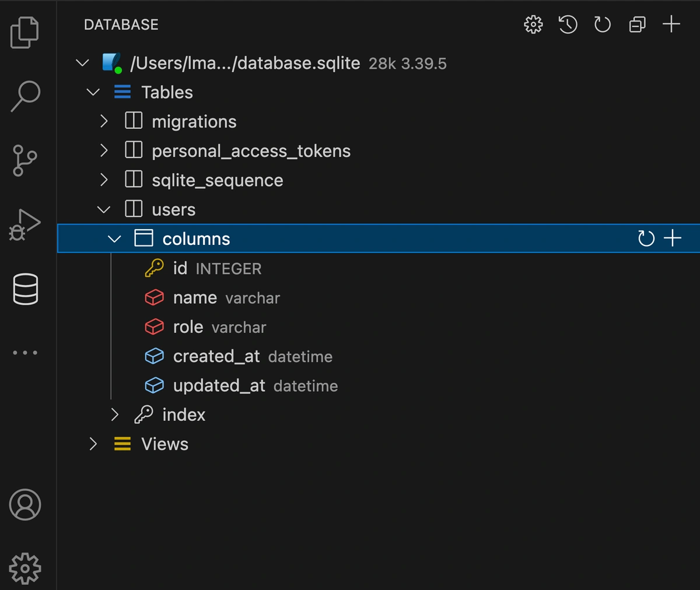Image resolution: width=700 pixels, height=590 pixels.
Task: Open the Database view cylinder icon
Action: click(25, 289)
